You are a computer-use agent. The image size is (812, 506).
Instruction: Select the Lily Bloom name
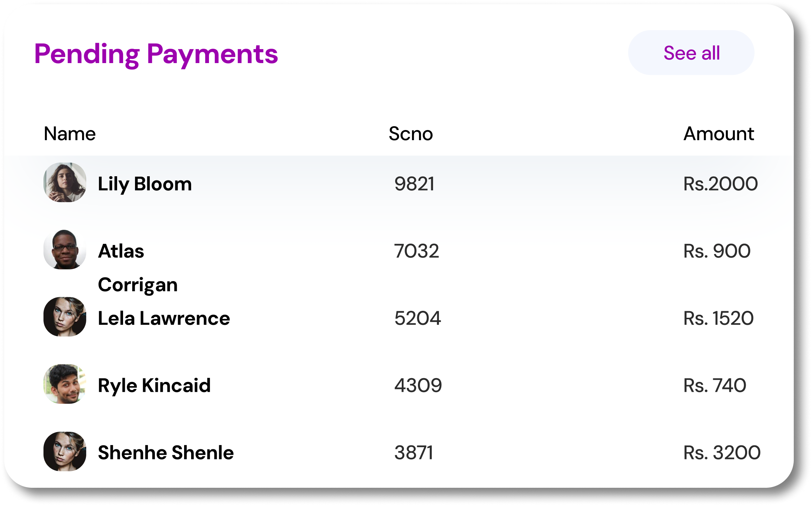tap(145, 184)
